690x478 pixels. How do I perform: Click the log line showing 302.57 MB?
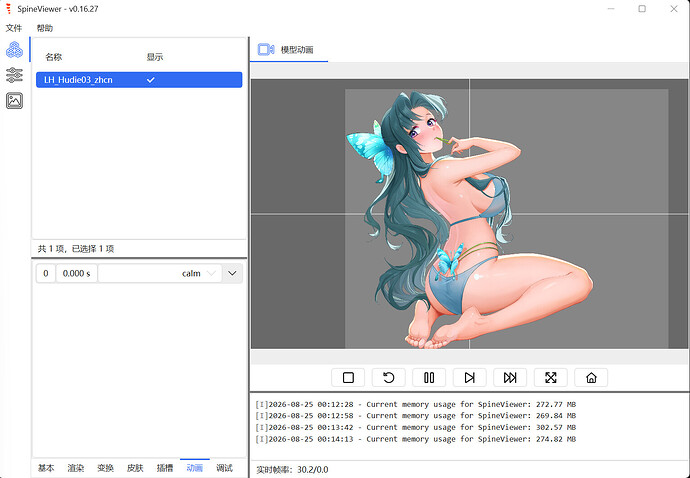coord(415,427)
